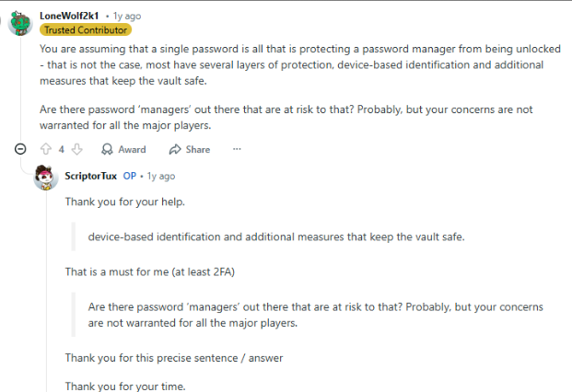Screen dimensions: 572x392
Task: Click ScriptorTux's profile avatar
Action: click(46, 176)
